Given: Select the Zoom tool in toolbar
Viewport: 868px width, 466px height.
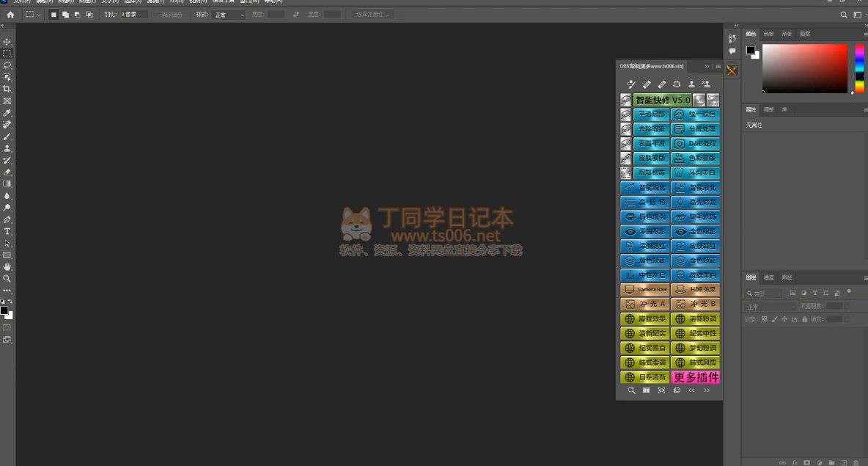Looking at the screenshot, I should pos(7,279).
